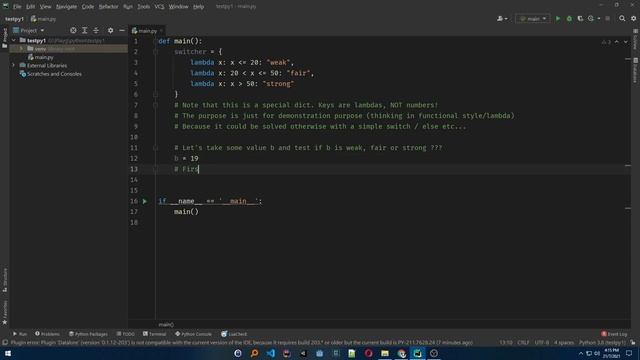Toggle fold marker at line 11

click(156, 148)
